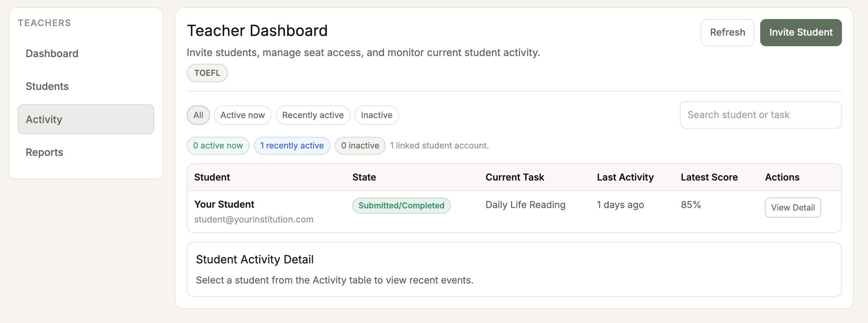Open the Dashboard section in the sidebar
This screenshot has height=323, width=868.
pos(52,54)
